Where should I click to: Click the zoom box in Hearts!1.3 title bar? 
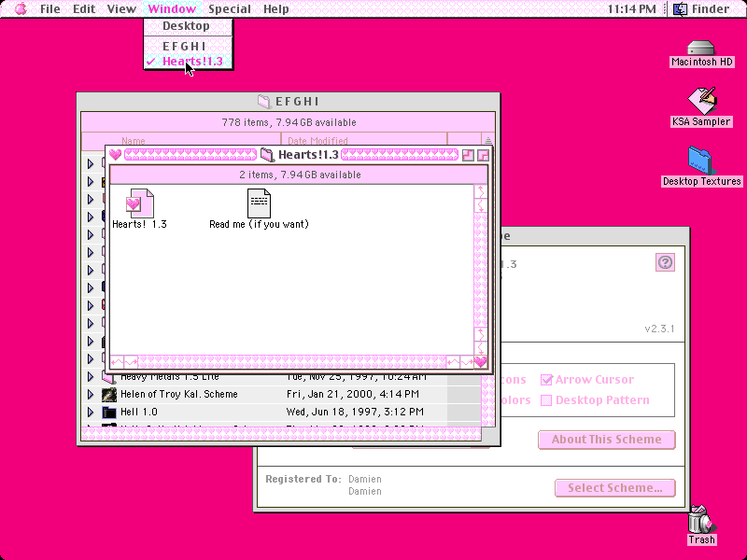(469, 155)
